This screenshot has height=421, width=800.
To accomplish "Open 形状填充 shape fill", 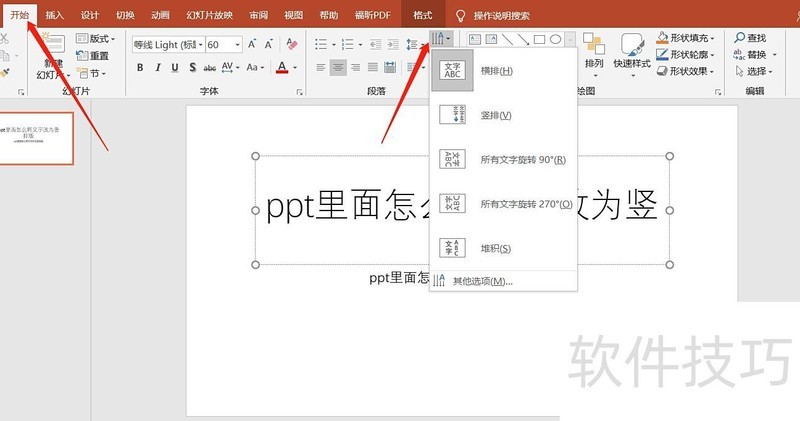I will pos(686,38).
